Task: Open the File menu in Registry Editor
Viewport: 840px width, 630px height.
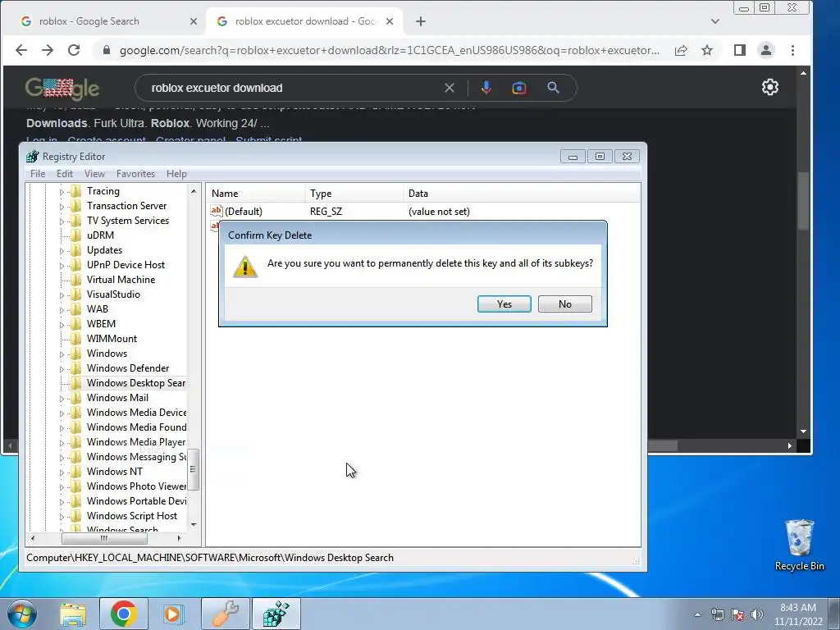Action: pyautogui.click(x=38, y=174)
